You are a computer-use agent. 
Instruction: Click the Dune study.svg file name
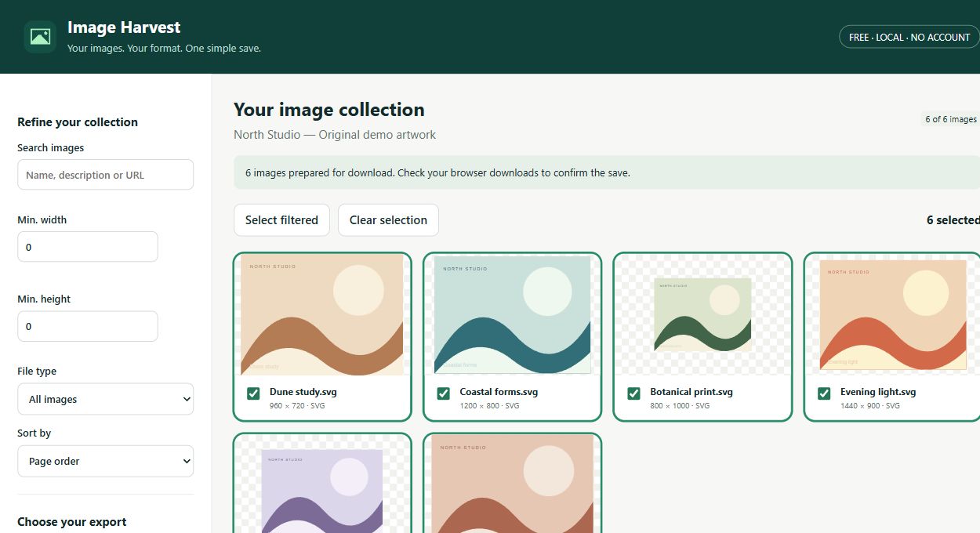click(x=303, y=392)
